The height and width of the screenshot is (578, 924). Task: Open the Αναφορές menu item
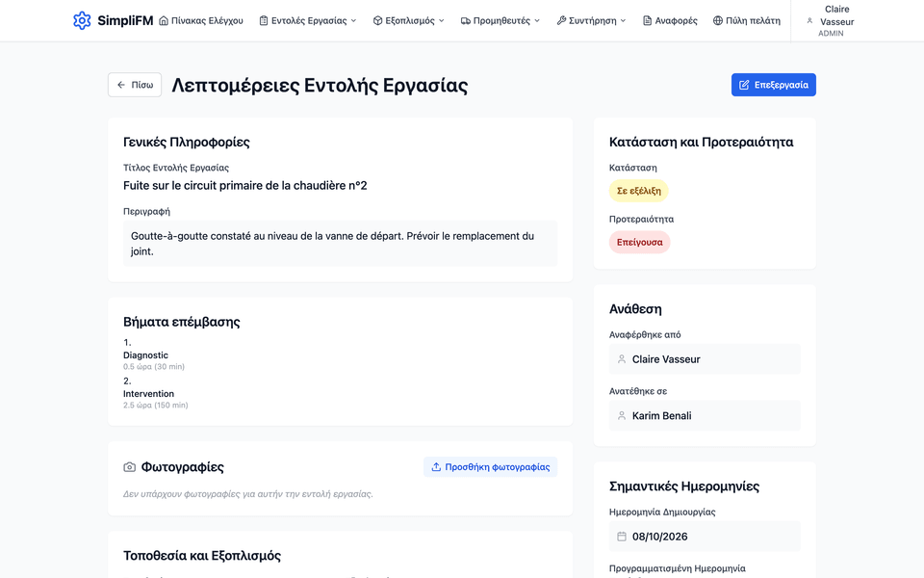tap(670, 20)
